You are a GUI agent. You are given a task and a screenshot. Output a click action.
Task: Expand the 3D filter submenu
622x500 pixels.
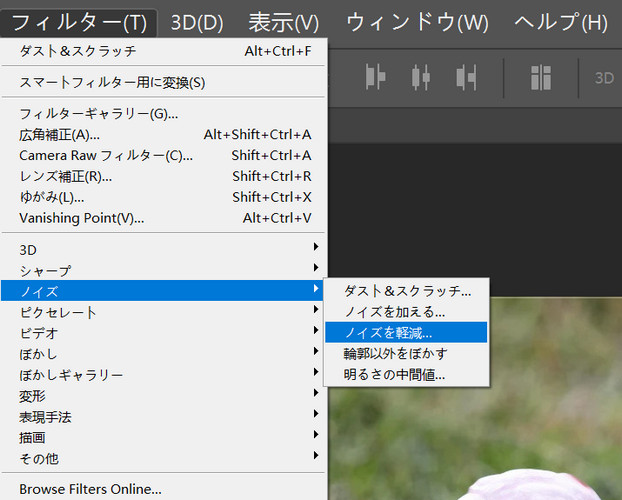coord(164,250)
